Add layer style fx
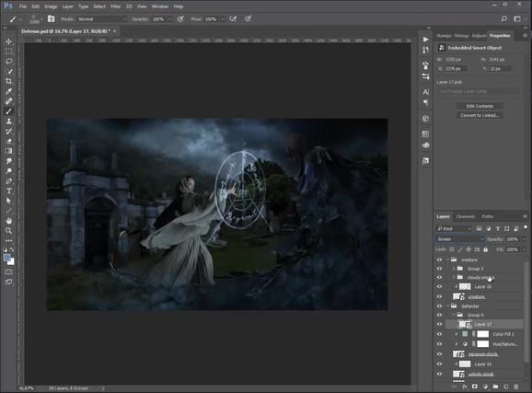The image size is (532, 393). (x=465, y=387)
